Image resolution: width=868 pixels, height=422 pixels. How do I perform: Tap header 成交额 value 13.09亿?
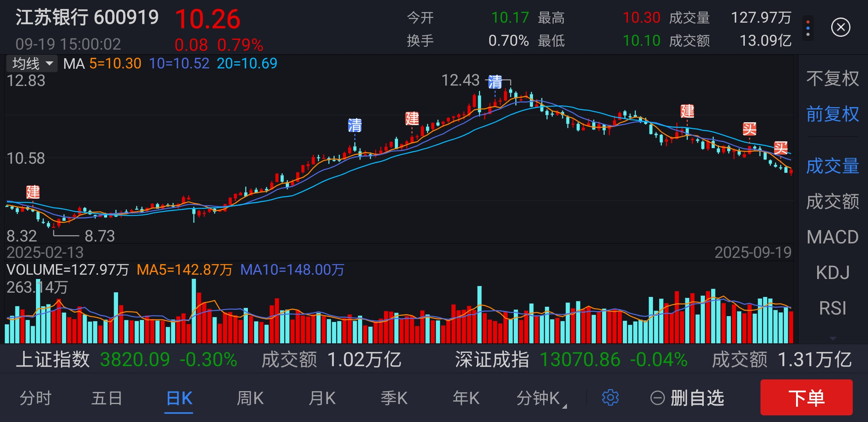tap(766, 41)
